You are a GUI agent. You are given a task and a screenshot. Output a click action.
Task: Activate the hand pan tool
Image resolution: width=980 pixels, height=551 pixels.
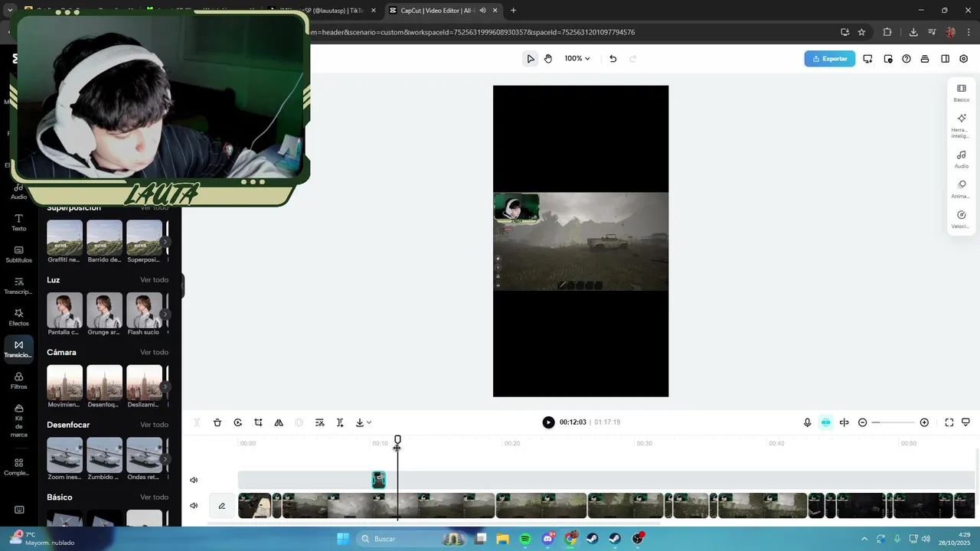click(x=548, y=59)
